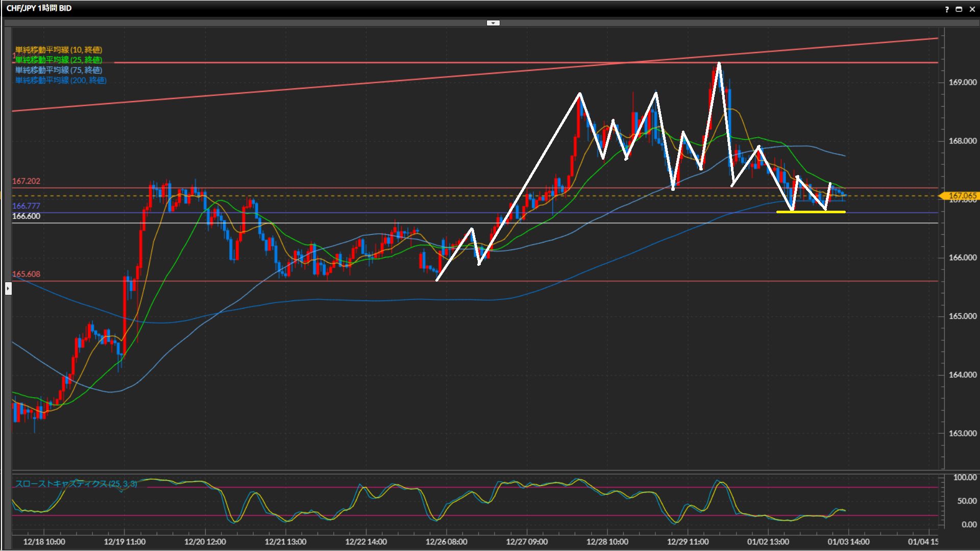The image size is (980, 551).
Task: Open the slow stochastics indicator label
Action: [76, 483]
